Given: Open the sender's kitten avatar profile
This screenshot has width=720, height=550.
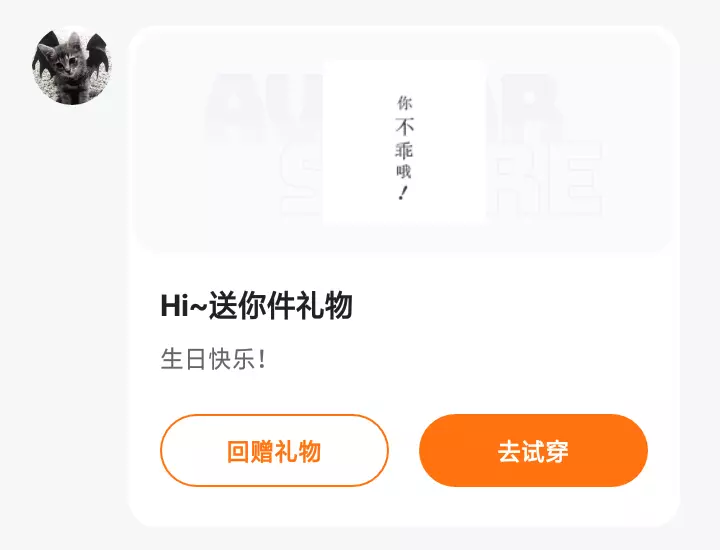Looking at the screenshot, I should point(72,66).
